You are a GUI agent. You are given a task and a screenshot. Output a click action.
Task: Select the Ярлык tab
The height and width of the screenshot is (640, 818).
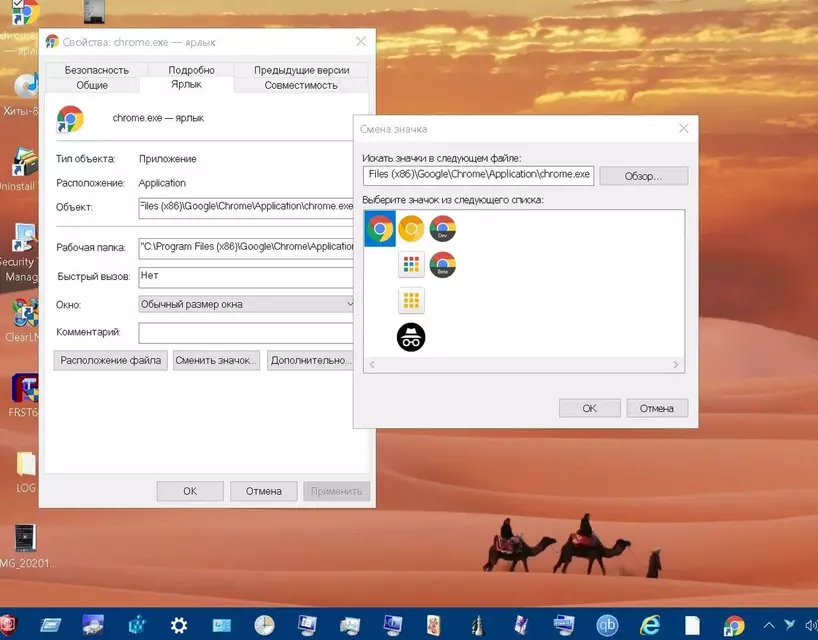pos(186,84)
